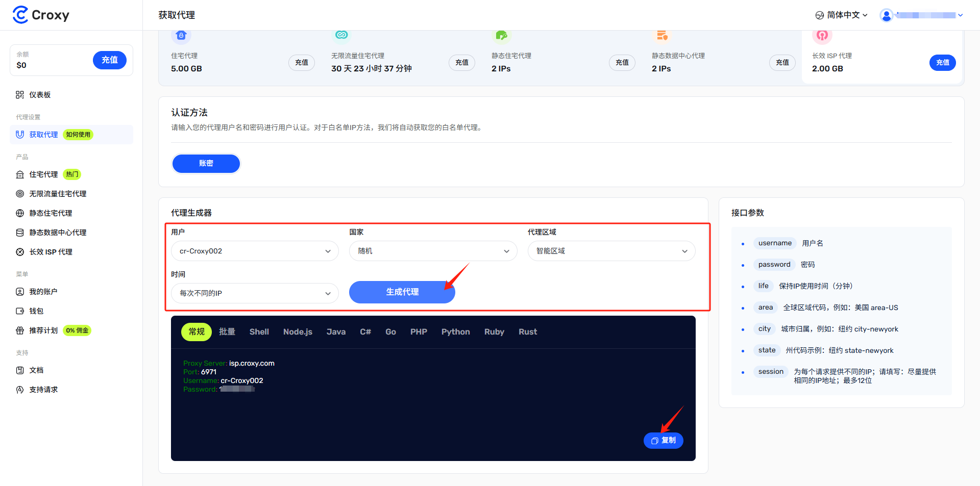Screen dimensions: 980x486
Task: Click the user avatar icon
Action: [887, 15]
